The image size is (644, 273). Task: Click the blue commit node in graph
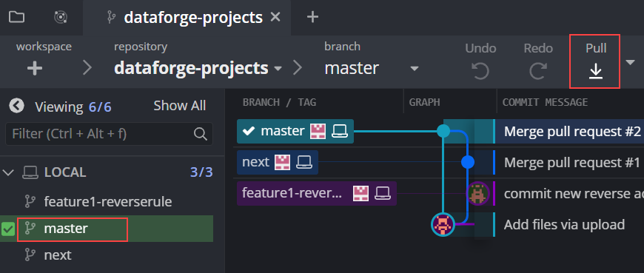click(x=467, y=162)
